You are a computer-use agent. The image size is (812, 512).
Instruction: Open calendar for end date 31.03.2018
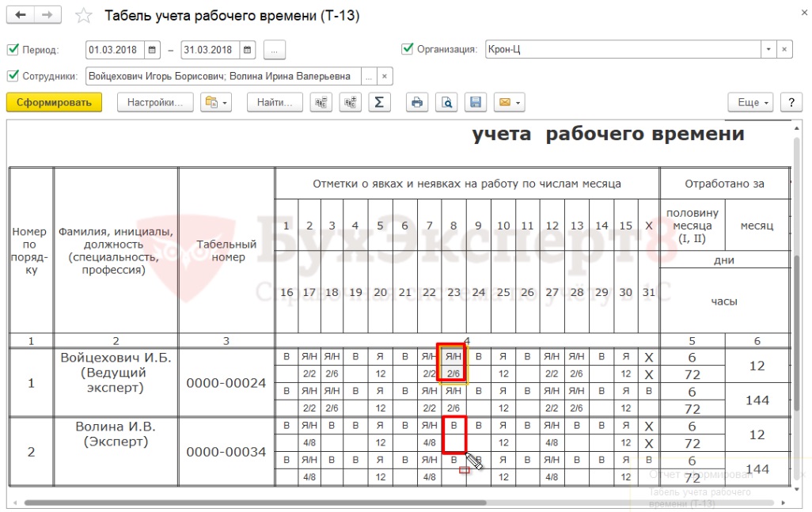(249, 50)
